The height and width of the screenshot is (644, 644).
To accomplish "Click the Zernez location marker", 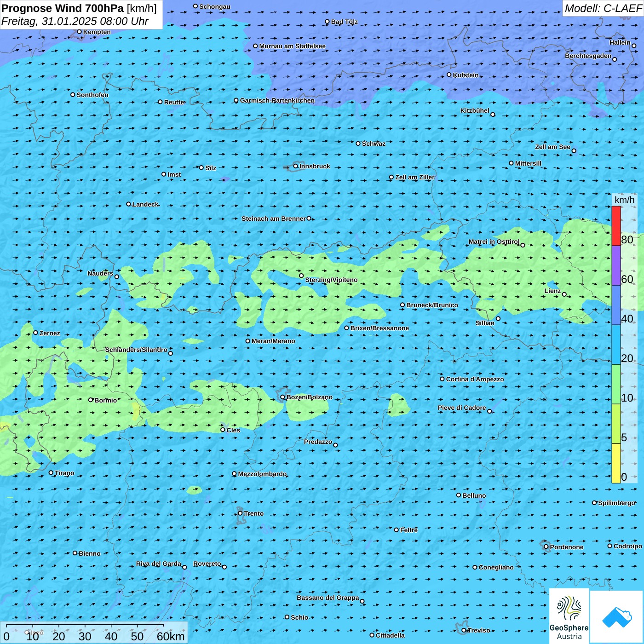I will click(36, 333).
